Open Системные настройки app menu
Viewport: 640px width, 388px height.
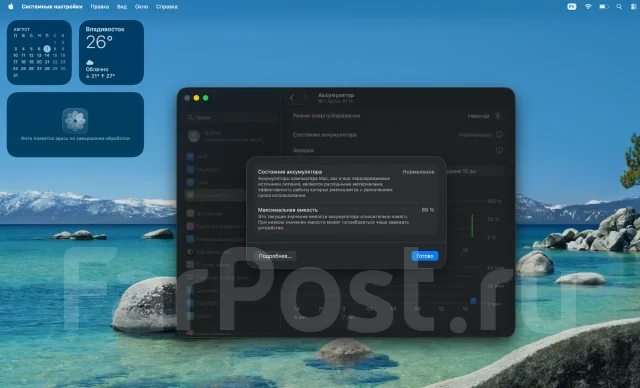click(52, 7)
